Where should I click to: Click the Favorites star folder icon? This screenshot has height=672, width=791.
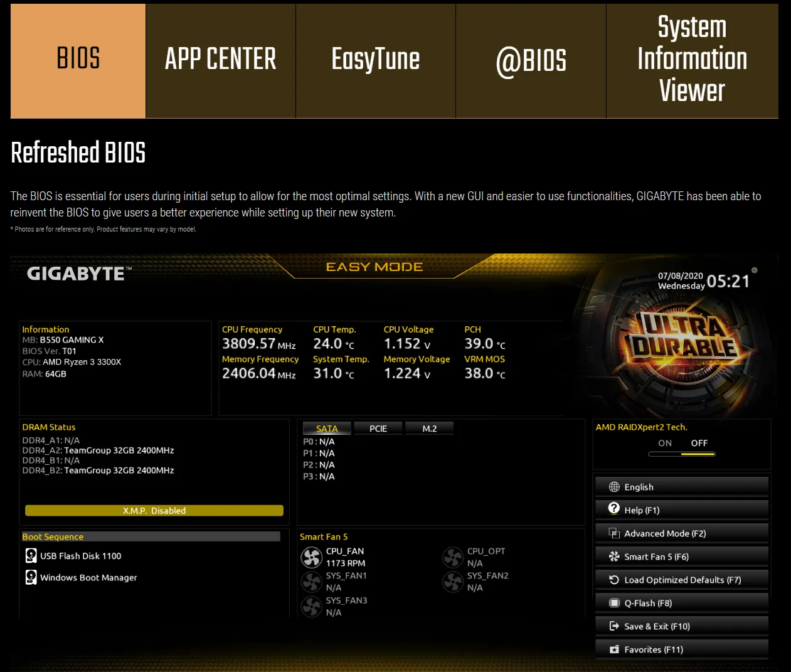tap(614, 649)
